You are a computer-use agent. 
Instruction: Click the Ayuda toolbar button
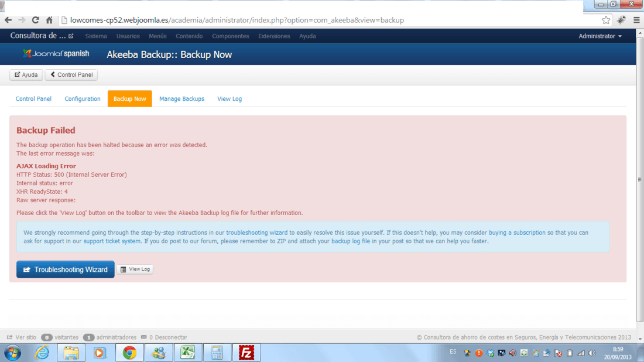pos(26,75)
